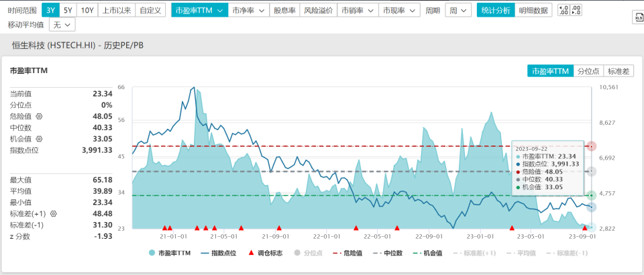Switch to the 明细数据 view
Viewport: 644px width, 275px height.
[x=533, y=10]
